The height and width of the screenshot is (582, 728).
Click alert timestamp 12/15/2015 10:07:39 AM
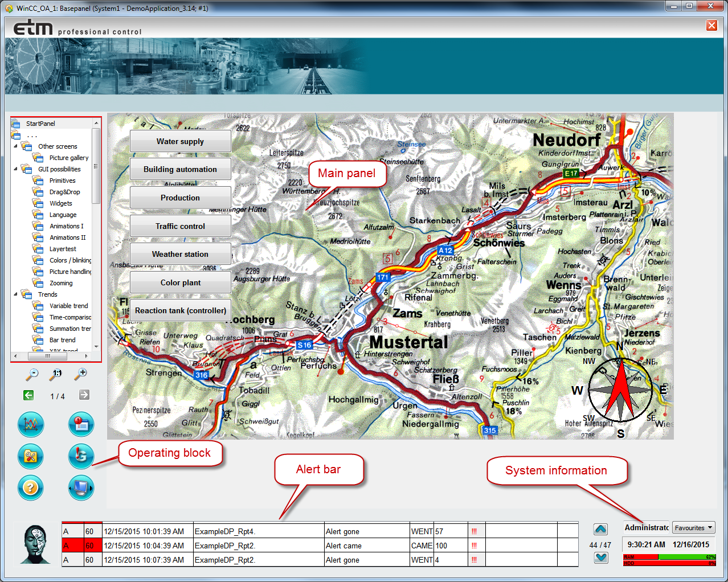coord(144,560)
